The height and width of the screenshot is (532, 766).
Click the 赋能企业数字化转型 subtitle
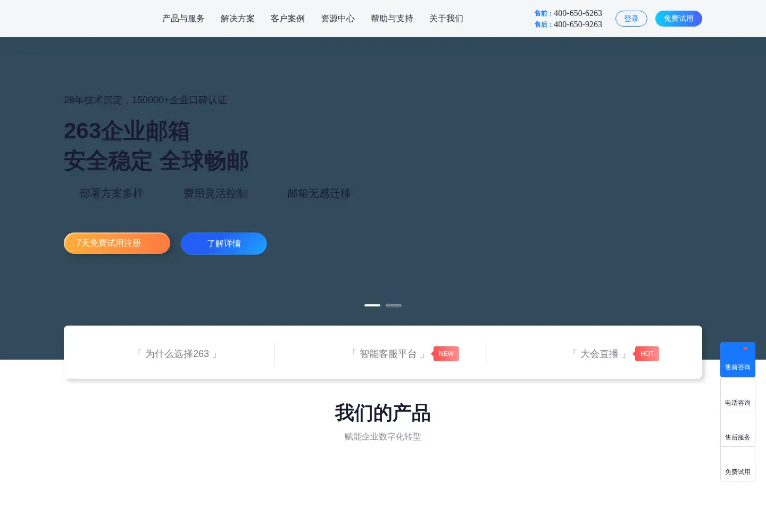click(x=383, y=437)
